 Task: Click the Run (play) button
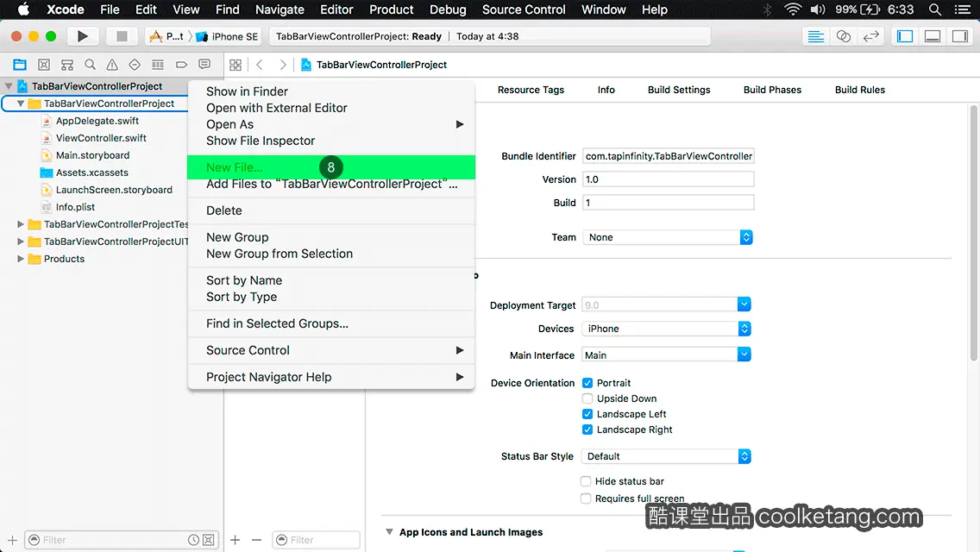click(x=82, y=36)
